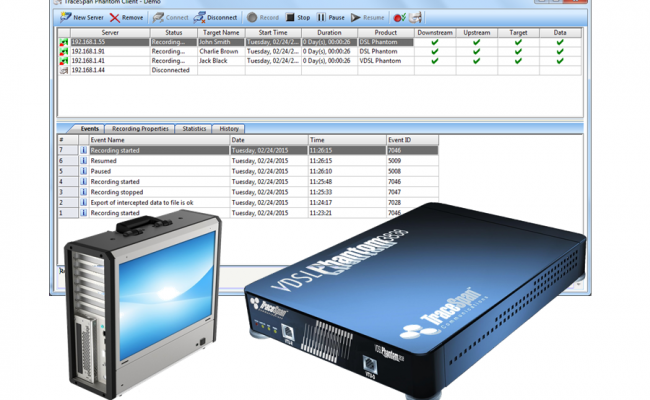
Task: Select server row 192.168.1.41
Action: point(319,61)
